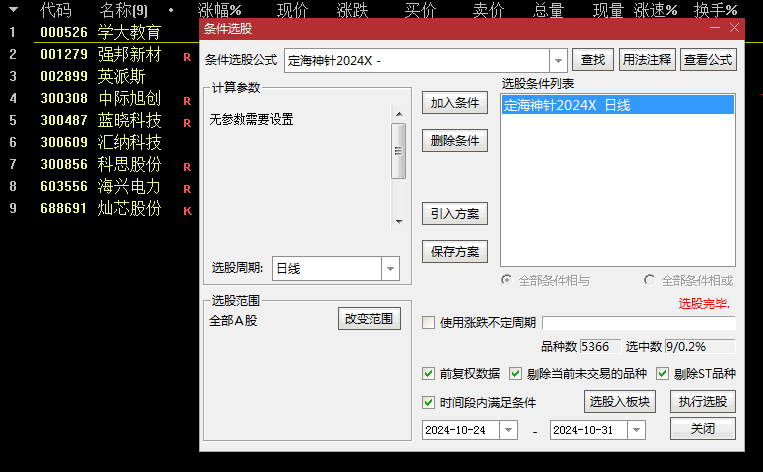Click 查看公式 to view formula
This screenshot has width=763, height=472.
pyautogui.click(x=708, y=60)
